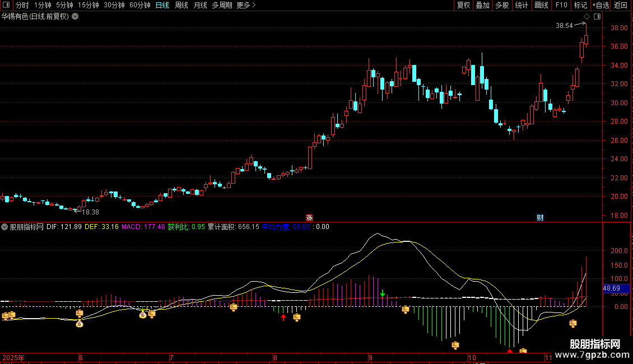
Task: Click the blue 财 marker on price chart
Action: (540, 217)
